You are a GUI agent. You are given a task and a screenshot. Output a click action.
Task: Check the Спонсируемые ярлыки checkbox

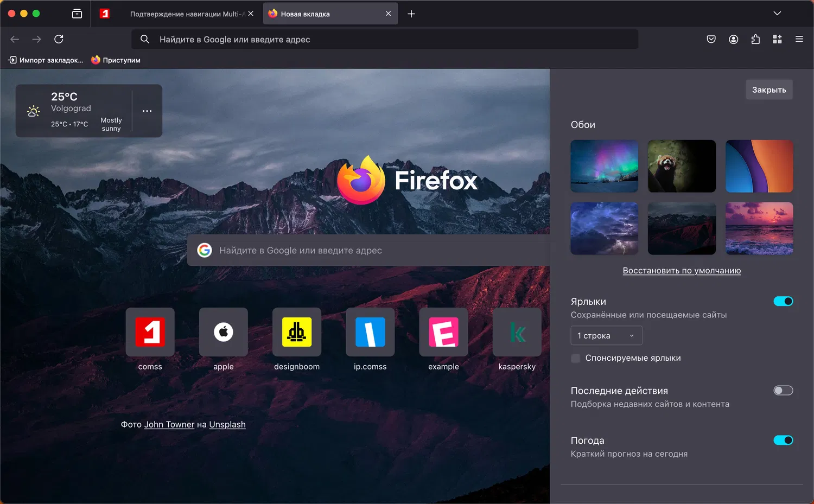pos(576,358)
